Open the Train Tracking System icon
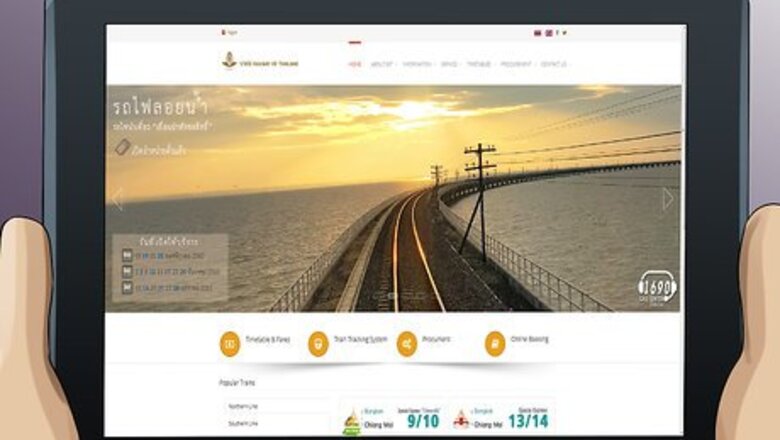Image resolution: width=780 pixels, height=440 pixels. [x=318, y=343]
